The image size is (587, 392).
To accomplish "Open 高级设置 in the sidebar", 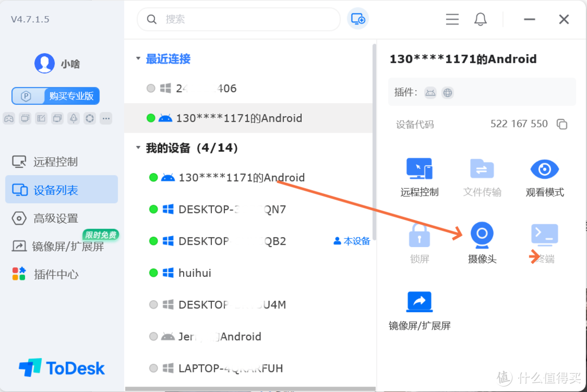I will pyautogui.click(x=62, y=218).
